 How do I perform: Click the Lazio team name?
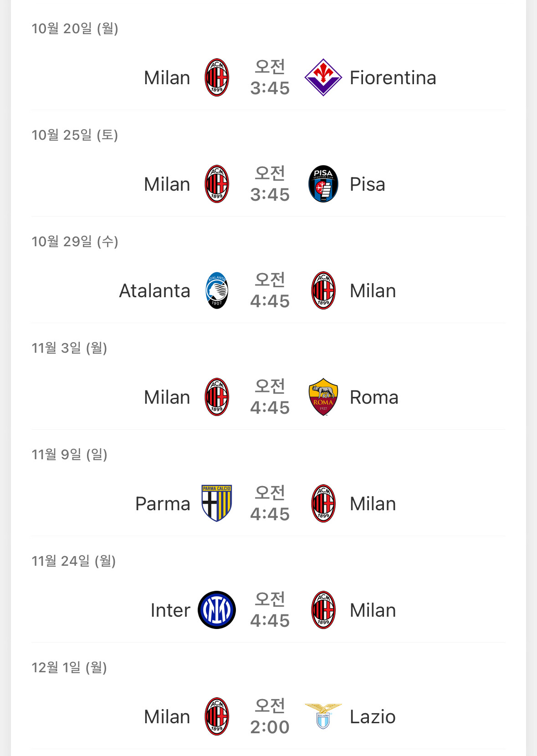point(373,717)
